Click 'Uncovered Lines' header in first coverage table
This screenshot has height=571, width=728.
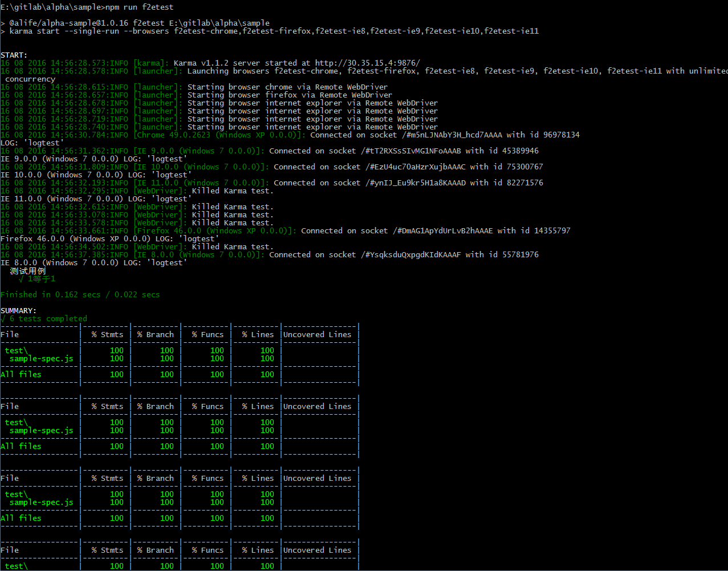coord(318,334)
